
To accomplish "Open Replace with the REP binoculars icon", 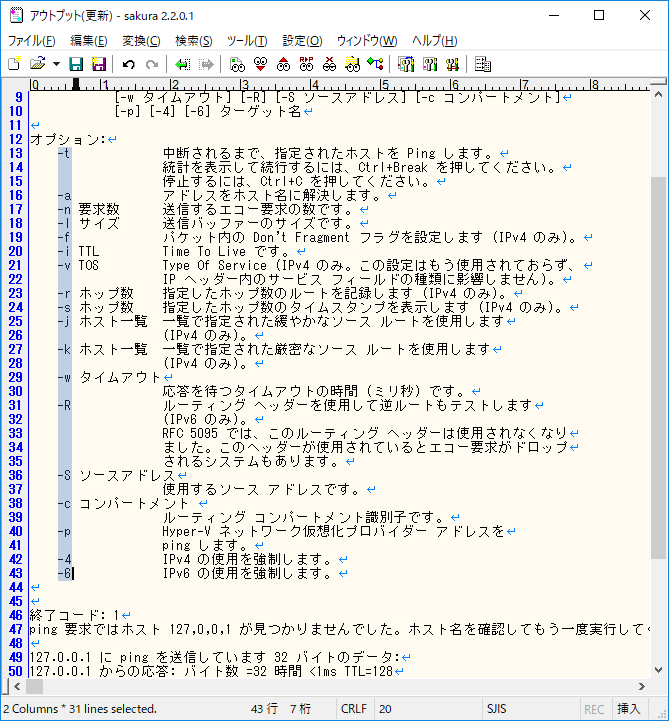I will click(306, 64).
